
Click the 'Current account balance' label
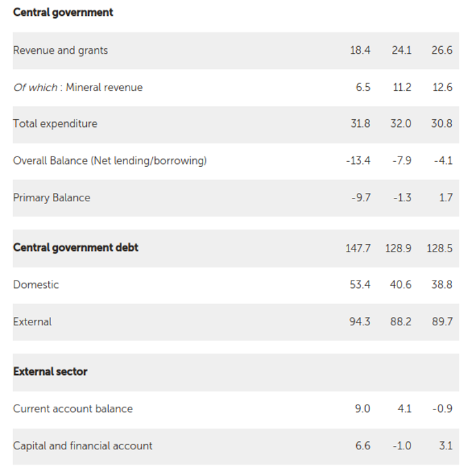pyautogui.click(x=73, y=409)
